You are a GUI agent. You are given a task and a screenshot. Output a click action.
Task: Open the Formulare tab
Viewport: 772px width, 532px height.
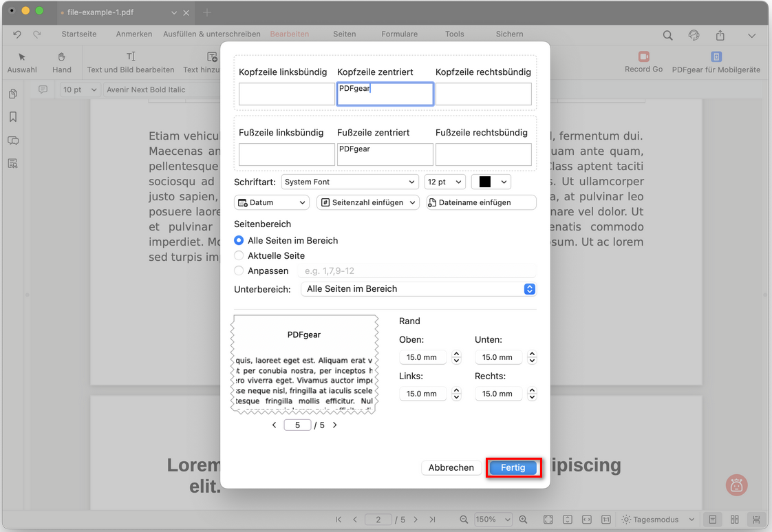399,34
